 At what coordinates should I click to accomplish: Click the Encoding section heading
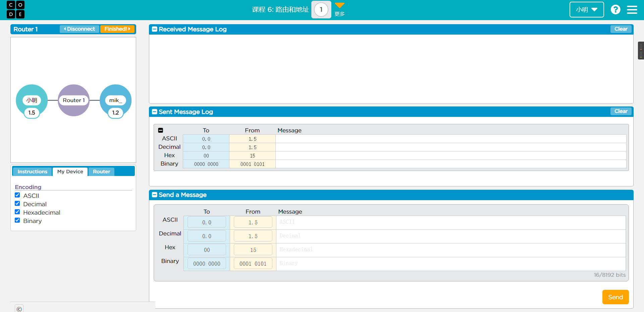tap(28, 187)
